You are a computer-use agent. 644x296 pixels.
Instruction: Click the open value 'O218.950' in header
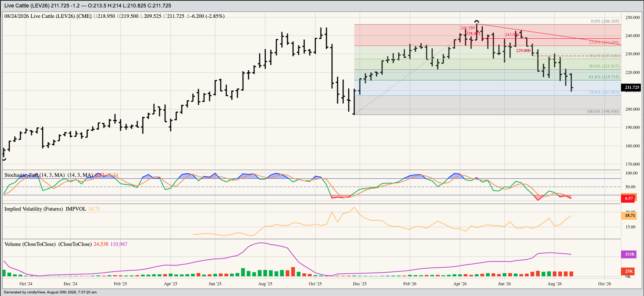click(x=104, y=16)
